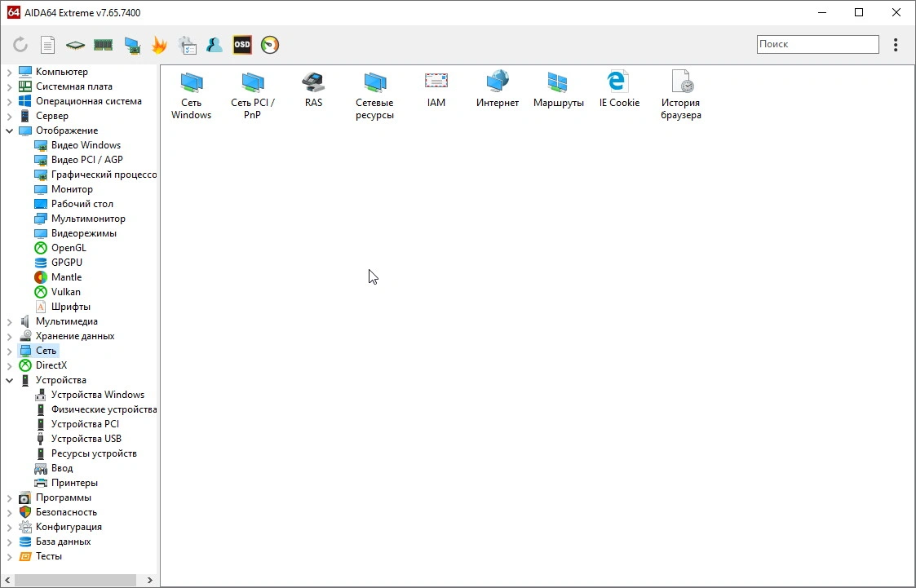Click the user profile toolbar icon
Viewport: 916px width, 588px height.
coord(215,45)
